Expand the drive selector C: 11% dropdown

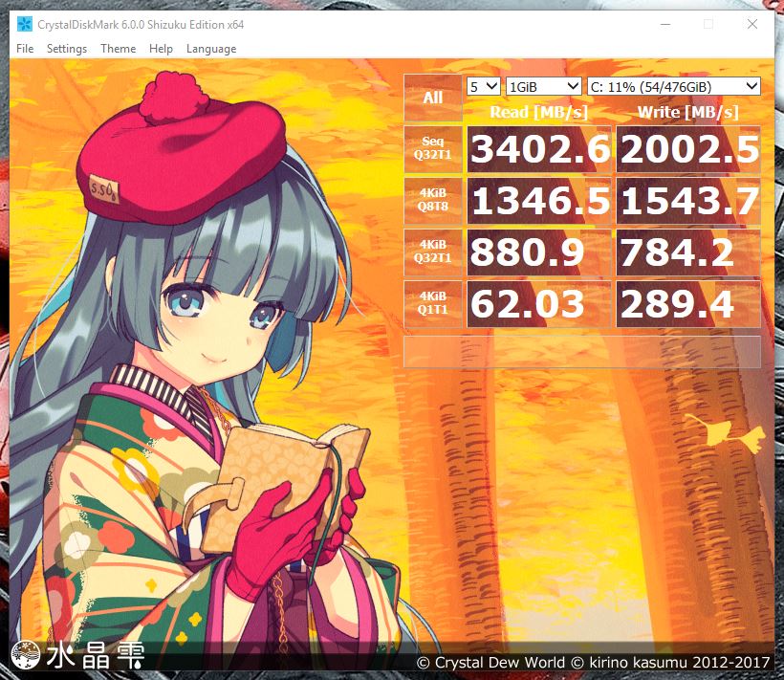[x=673, y=86]
